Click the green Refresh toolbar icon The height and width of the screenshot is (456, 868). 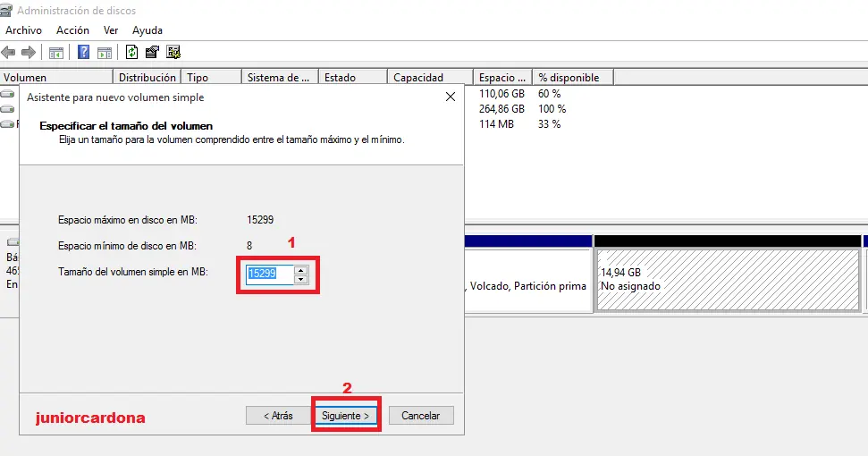tap(131, 52)
